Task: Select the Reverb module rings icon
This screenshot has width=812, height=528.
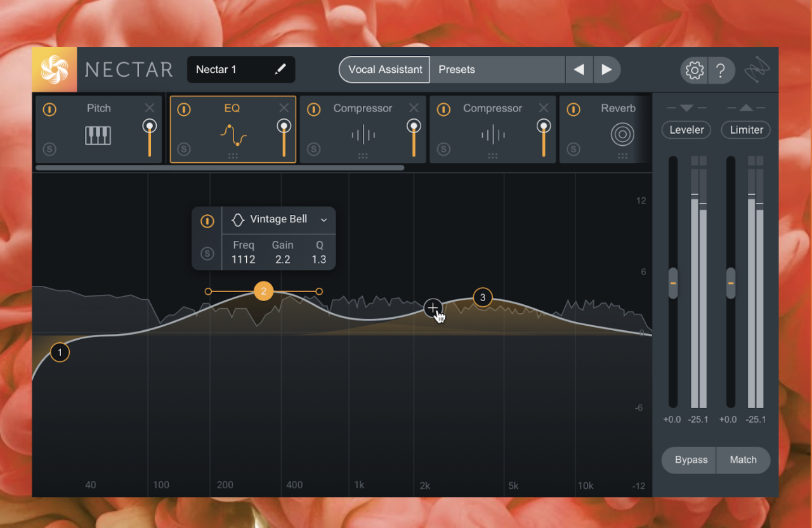Action: click(x=622, y=135)
